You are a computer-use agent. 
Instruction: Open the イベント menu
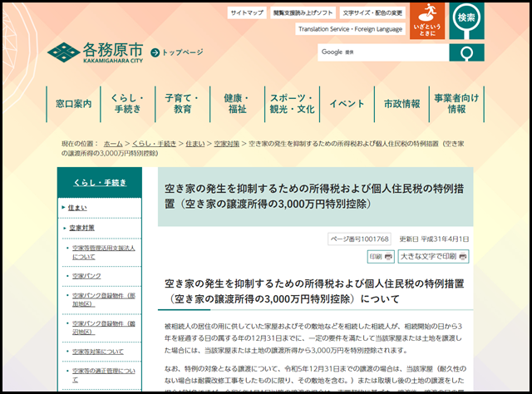click(347, 104)
